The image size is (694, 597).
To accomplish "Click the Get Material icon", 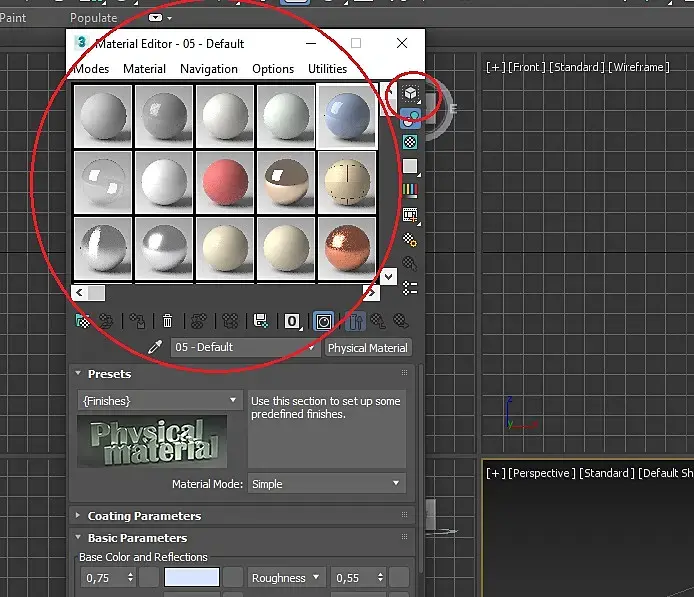I will point(83,321).
